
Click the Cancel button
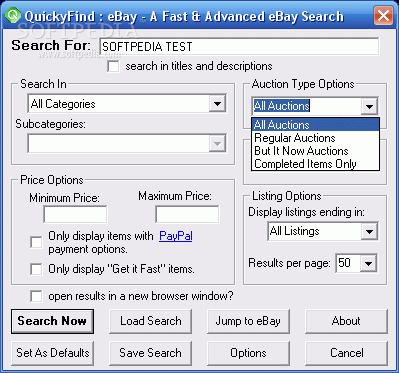coord(346,353)
